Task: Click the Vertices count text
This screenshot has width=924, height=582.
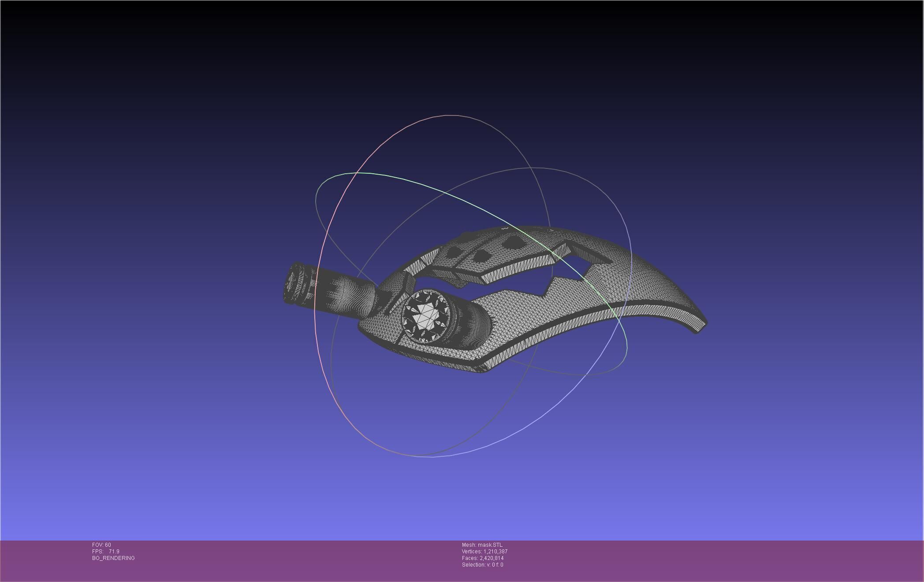Action: (x=484, y=552)
